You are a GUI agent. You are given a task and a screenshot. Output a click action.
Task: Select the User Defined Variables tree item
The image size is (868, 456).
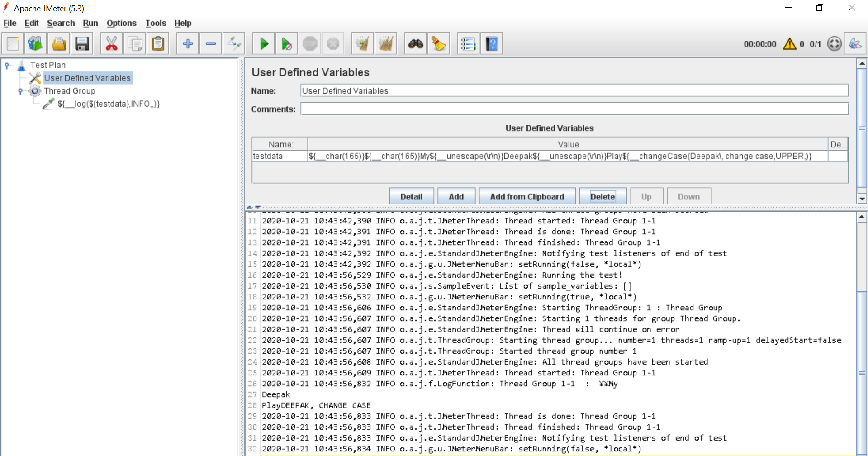pos(88,78)
